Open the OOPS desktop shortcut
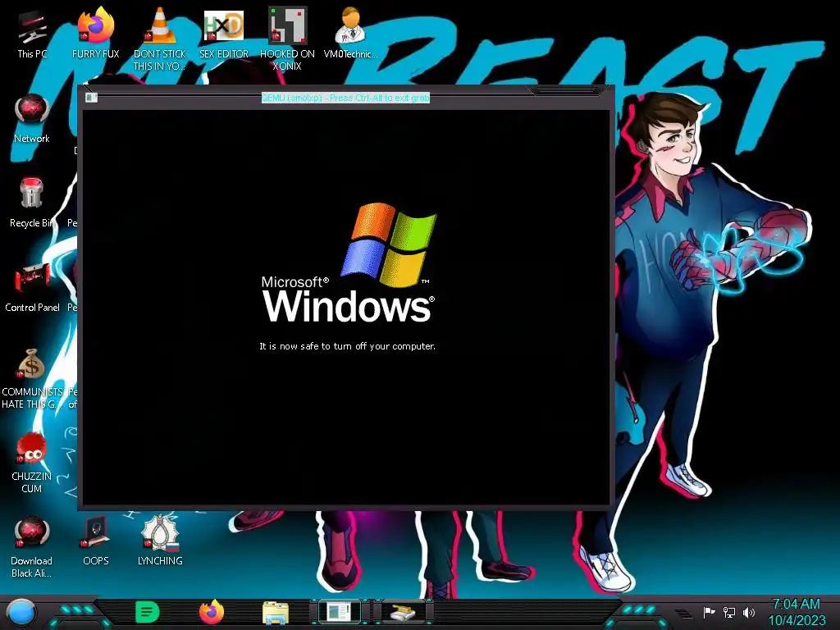The width and height of the screenshot is (840, 630). click(96, 541)
